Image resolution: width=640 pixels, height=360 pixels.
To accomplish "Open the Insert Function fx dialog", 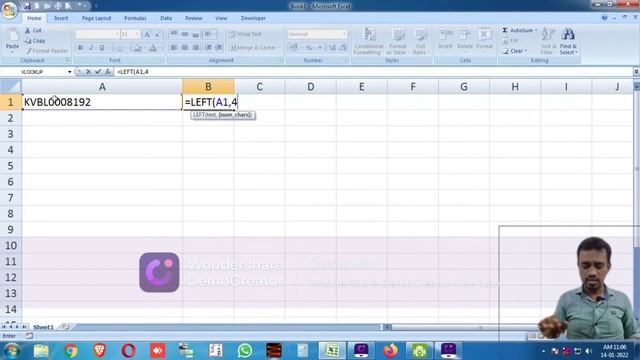I will click(x=108, y=72).
